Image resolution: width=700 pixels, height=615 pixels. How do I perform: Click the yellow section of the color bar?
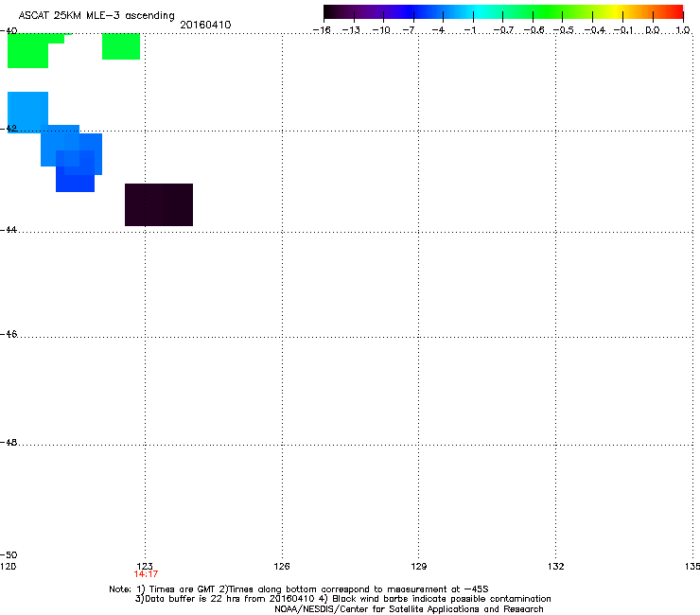[618, 12]
